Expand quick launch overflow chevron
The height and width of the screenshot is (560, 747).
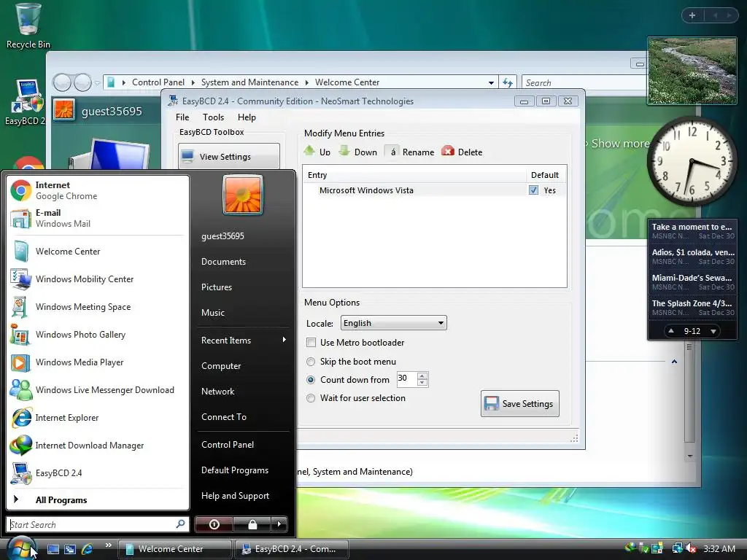click(109, 545)
